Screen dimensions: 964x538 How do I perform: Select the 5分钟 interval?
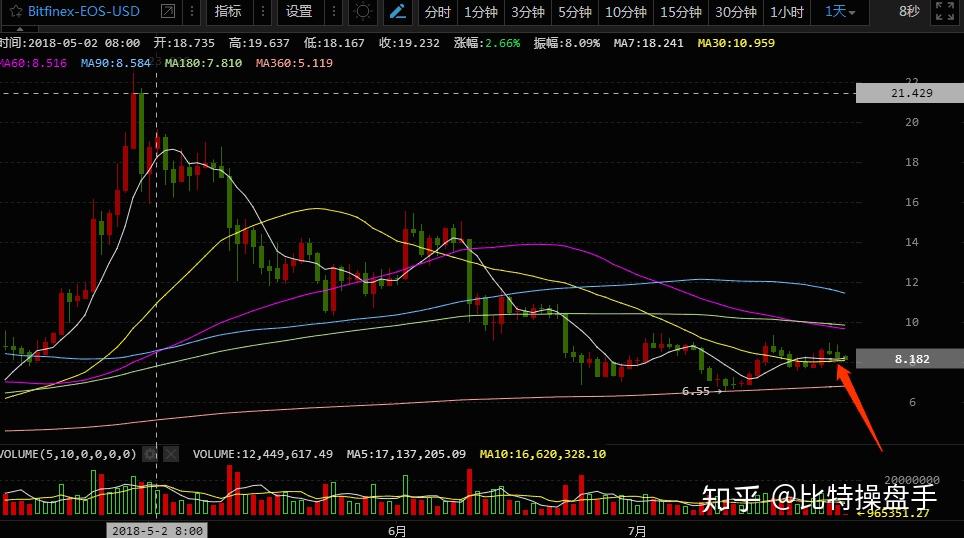[575, 12]
